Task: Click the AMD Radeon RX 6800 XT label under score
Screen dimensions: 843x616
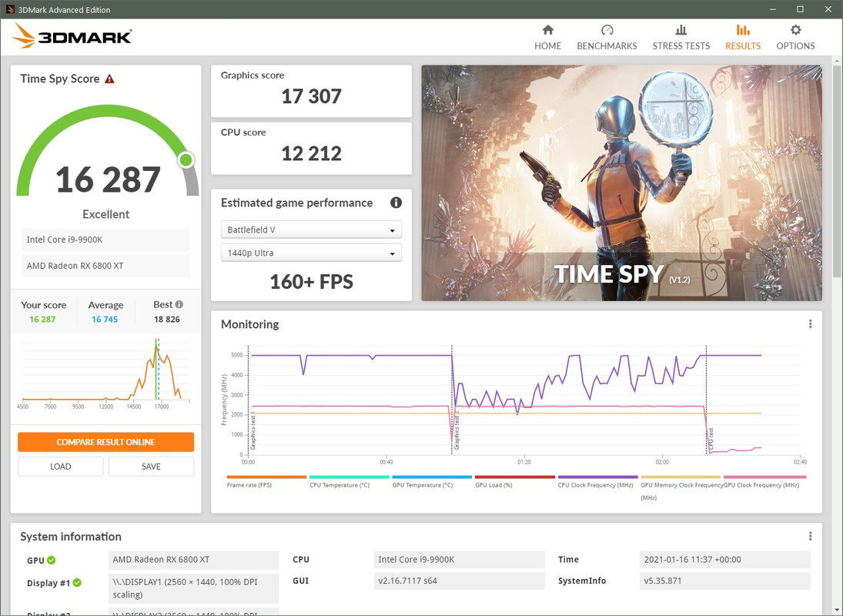Action: (106, 266)
